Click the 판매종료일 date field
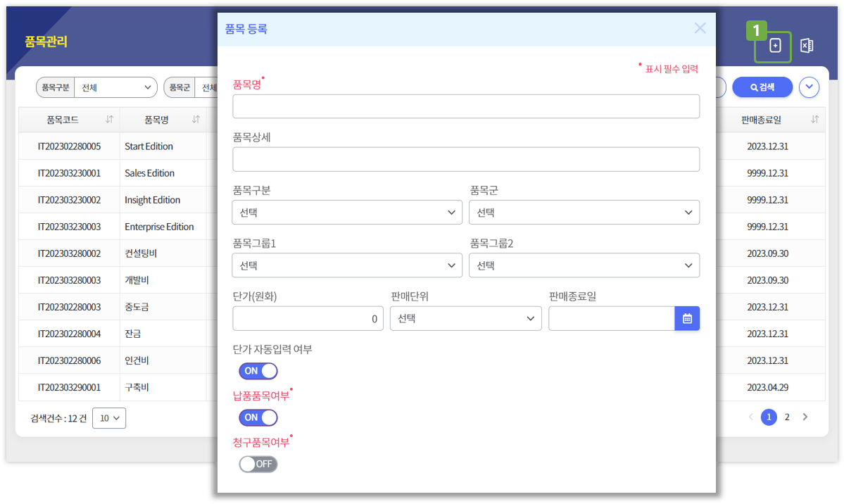 (612, 318)
